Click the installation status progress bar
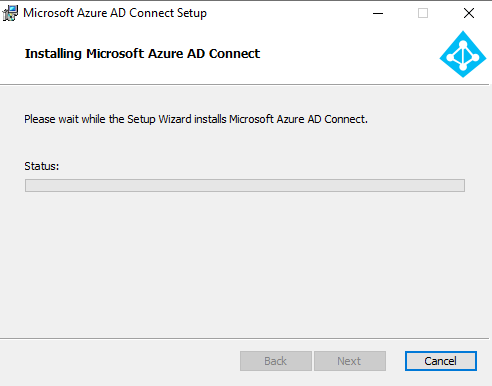Viewport: 492px width, 386px height. tap(245, 186)
